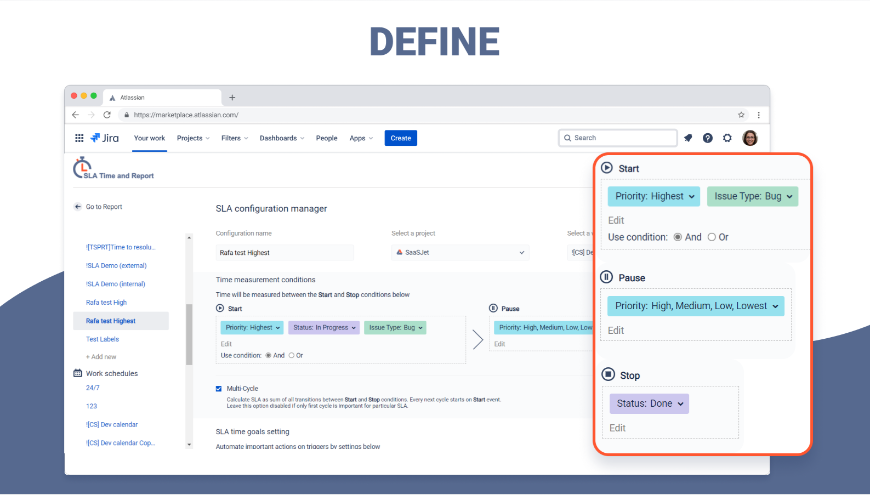The width and height of the screenshot is (870, 495).
Task: Open the Status: In Progress dropdown
Action: (x=324, y=327)
